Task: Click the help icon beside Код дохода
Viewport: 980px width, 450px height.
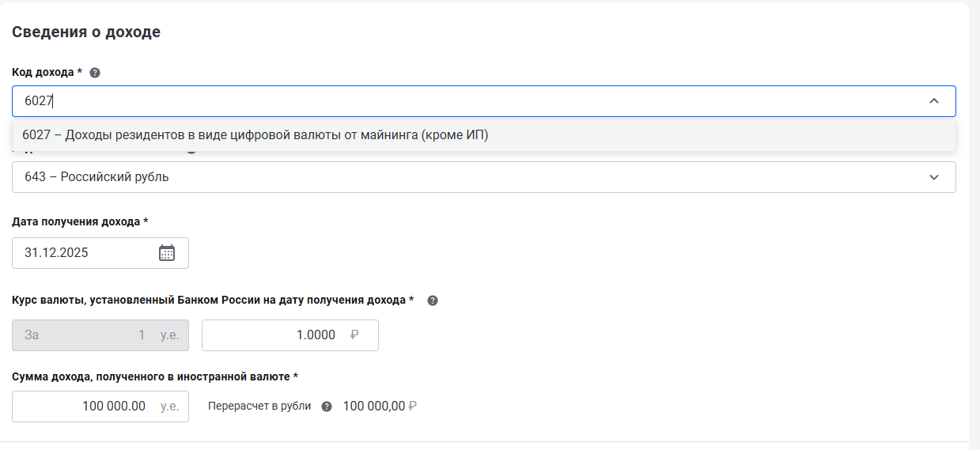Action: click(x=95, y=73)
